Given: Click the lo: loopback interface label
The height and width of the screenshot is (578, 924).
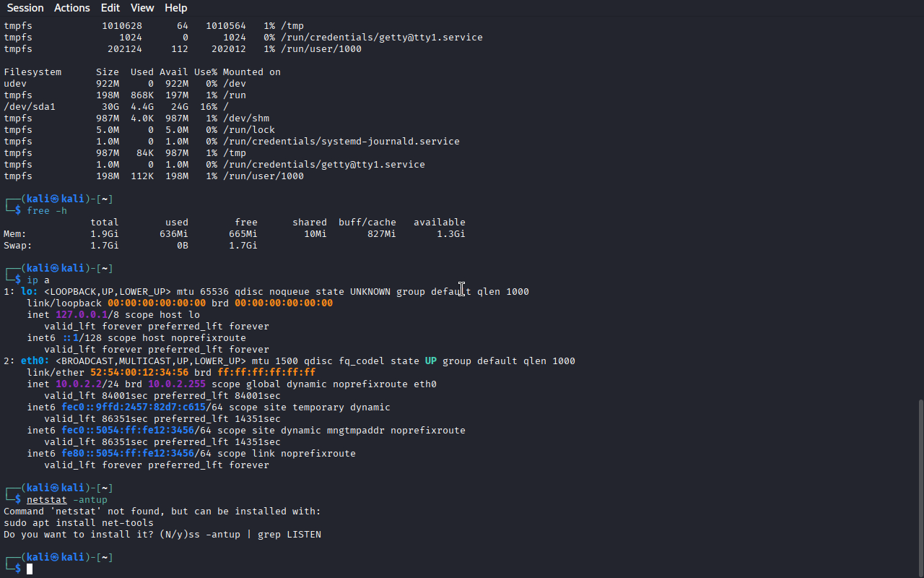Looking at the screenshot, I should point(30,291).
